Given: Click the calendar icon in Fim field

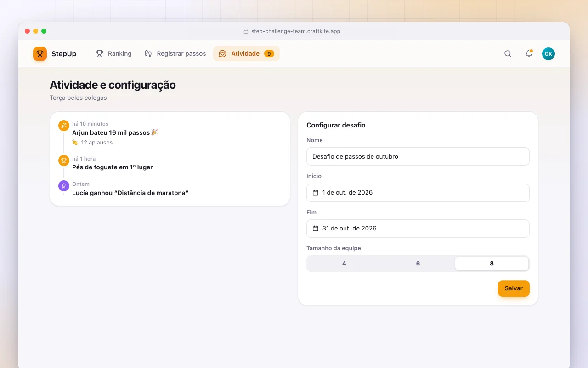Looking at the screenshot, I should (x=316, y=229).
